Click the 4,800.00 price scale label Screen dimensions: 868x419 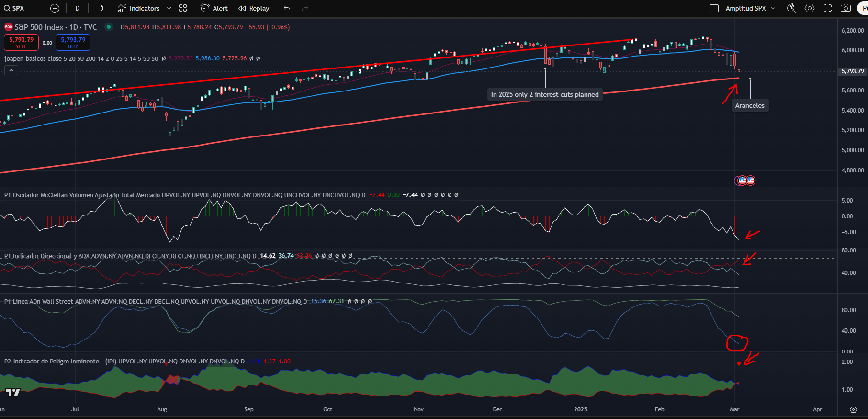click(853, 170)
